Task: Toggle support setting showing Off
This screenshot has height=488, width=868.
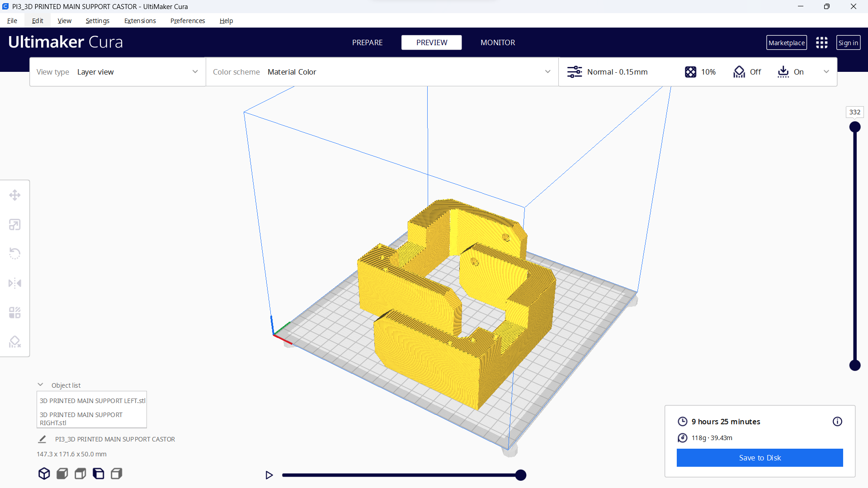Action: (x=747, y=72)
